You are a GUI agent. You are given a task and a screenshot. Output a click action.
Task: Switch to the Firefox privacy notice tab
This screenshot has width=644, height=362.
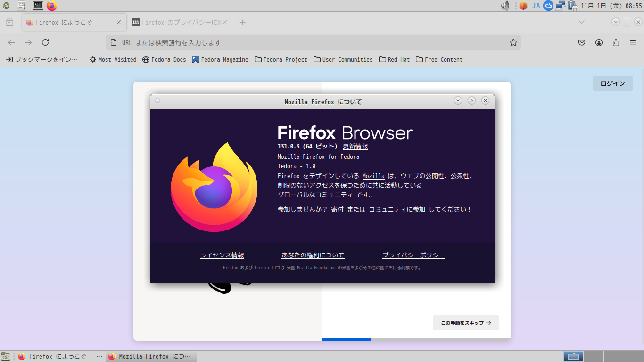tap(180, 22)
